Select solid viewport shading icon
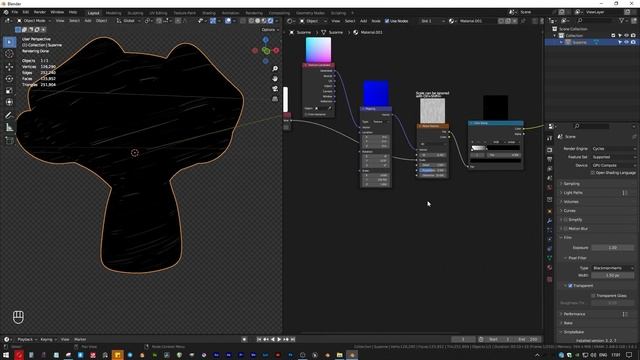640x360 pixels. pyautogui.click(x=258, y=21)
